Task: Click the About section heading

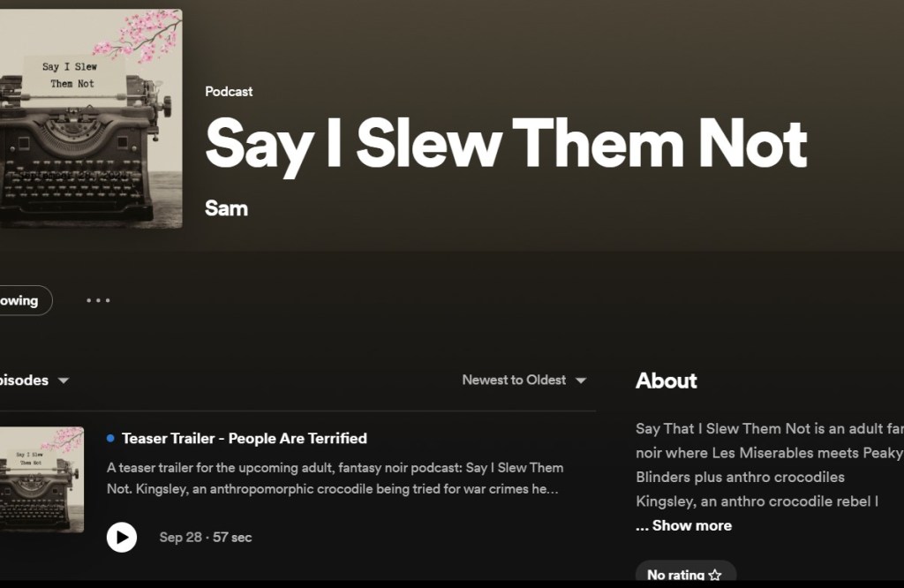Action: coord(667,381)
